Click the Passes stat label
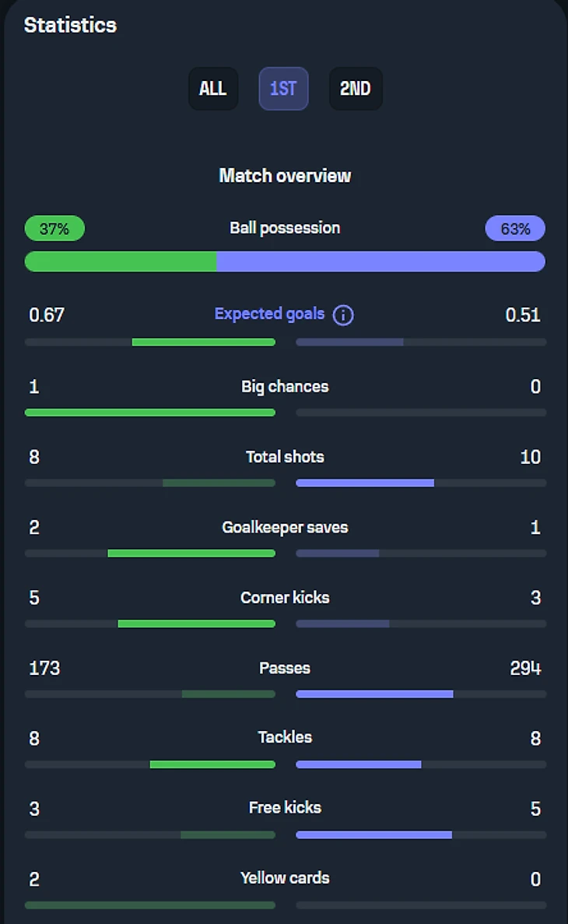Viewport: 568px width, 924px height. tap(285, 668)
